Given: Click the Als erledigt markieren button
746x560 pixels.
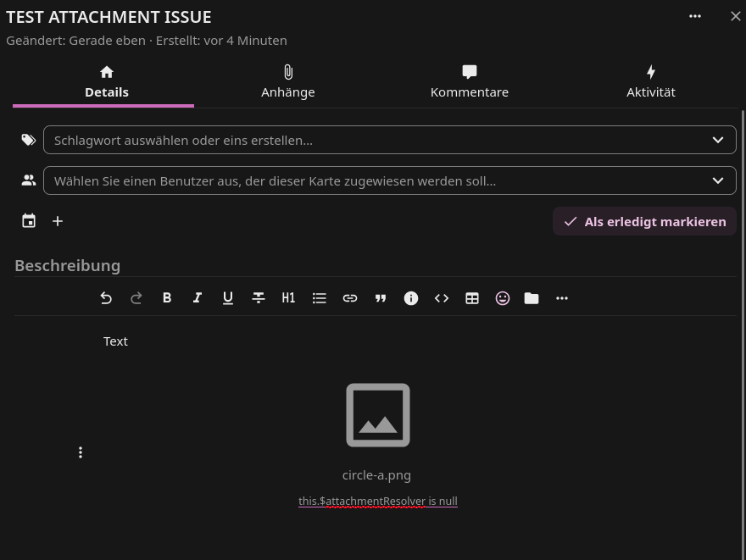Looking at the screenshot, I should [644, 221].
